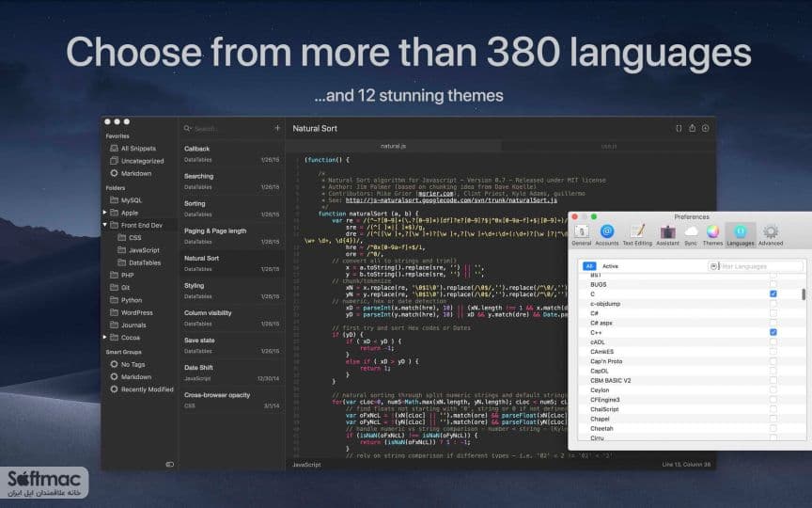Select the Journals folder

click(x=128, y=325)
